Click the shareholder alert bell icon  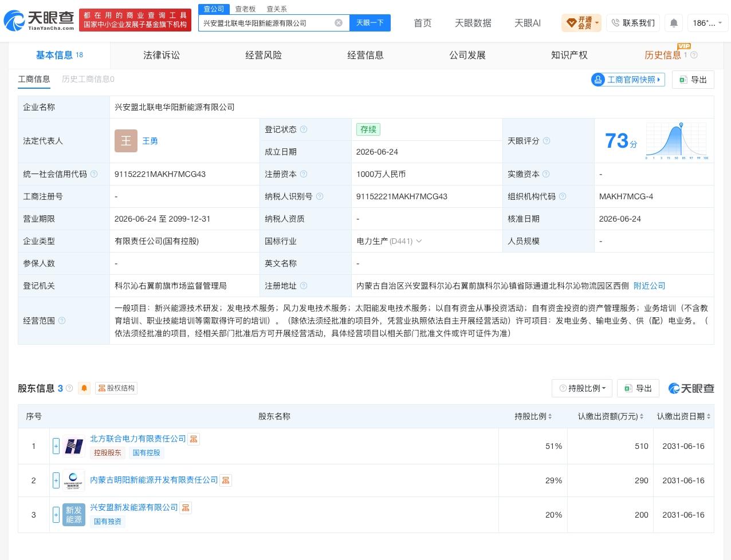tap(84, 388)
